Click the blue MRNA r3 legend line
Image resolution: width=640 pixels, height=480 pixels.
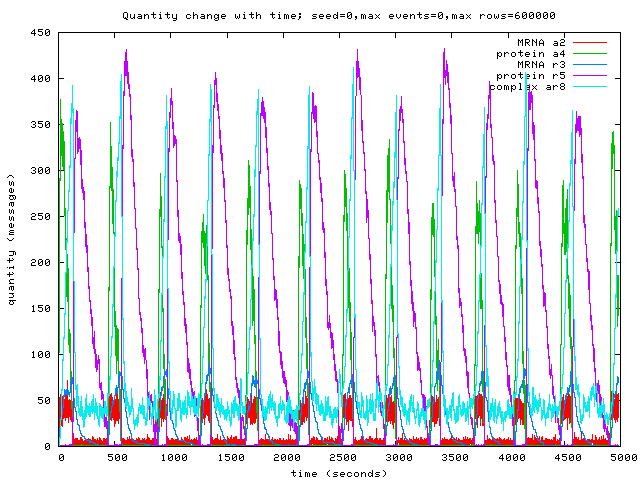pos(591,64)
